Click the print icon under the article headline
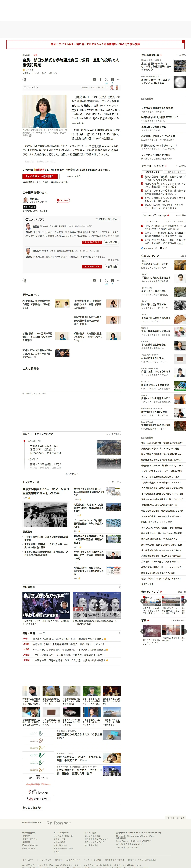The image size is (191, 868). 25,79
